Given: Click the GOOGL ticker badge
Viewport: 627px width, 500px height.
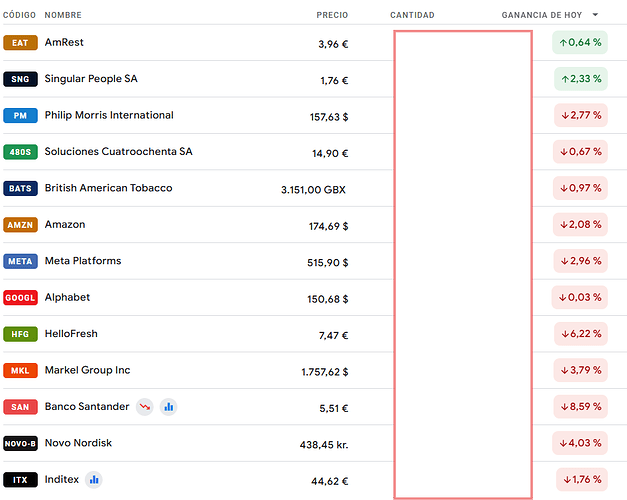Looking at the screenshot, I should (x=20, y=297).
